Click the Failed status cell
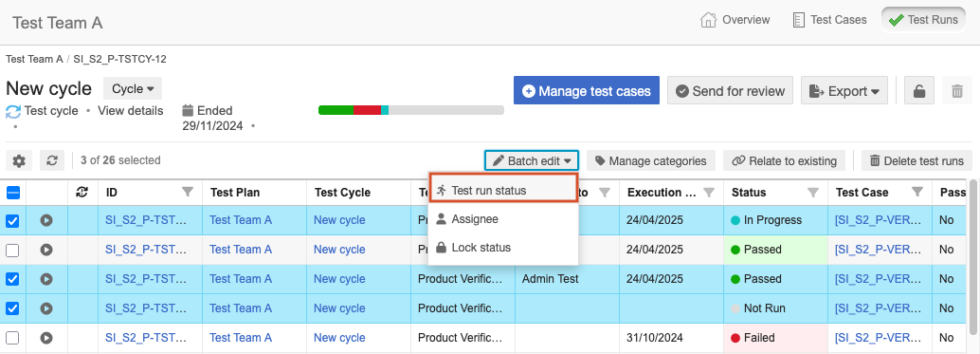Screen dimensions: 980x354 (776, 338)
